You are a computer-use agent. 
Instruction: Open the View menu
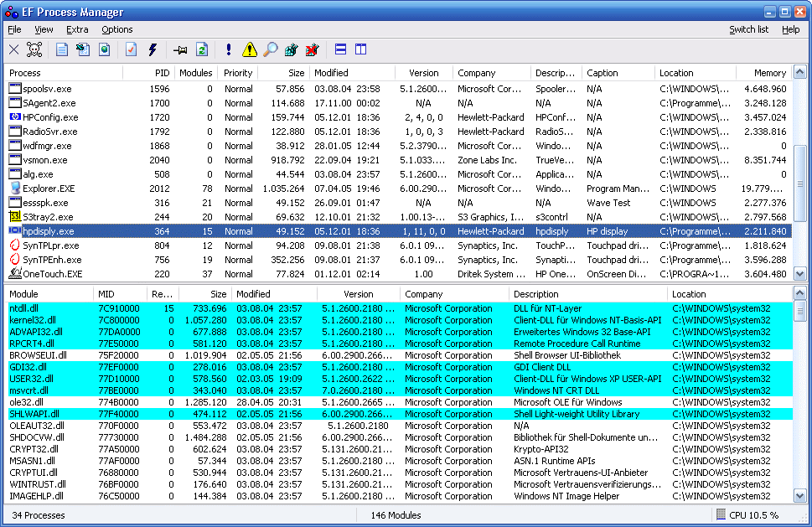[x=44, y=29]
